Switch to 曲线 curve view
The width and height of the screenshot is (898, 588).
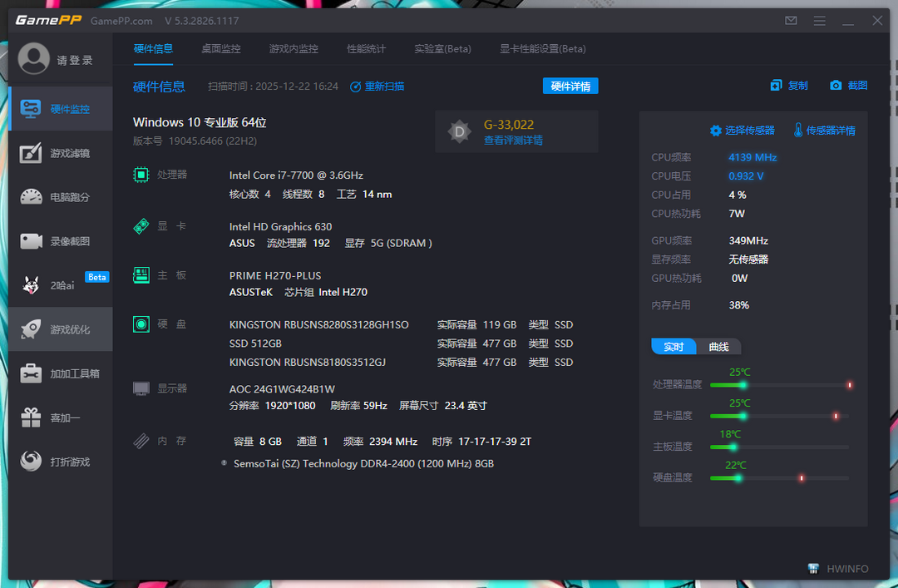click(718, 347)
